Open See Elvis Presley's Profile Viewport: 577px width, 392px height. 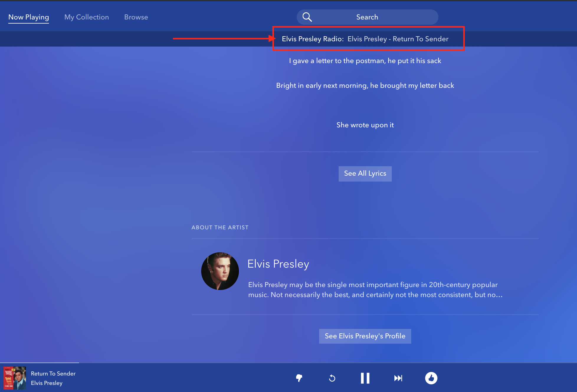point(365,336)
